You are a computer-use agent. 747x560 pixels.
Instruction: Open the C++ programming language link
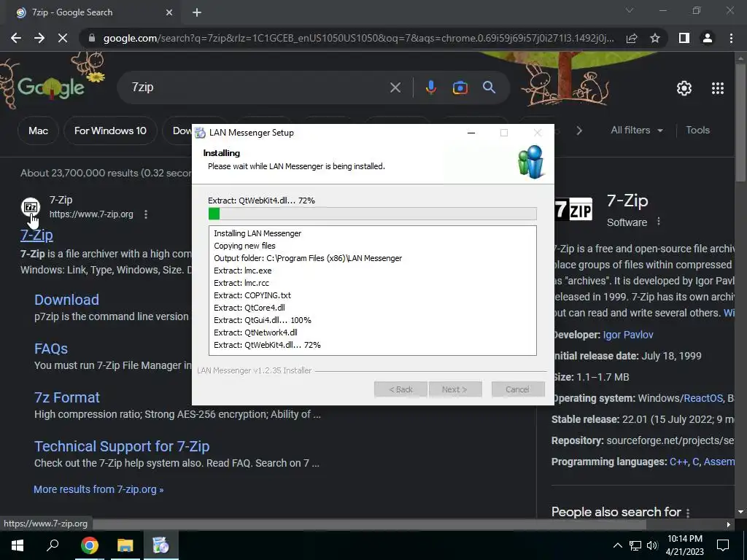(x=678, y=462)
